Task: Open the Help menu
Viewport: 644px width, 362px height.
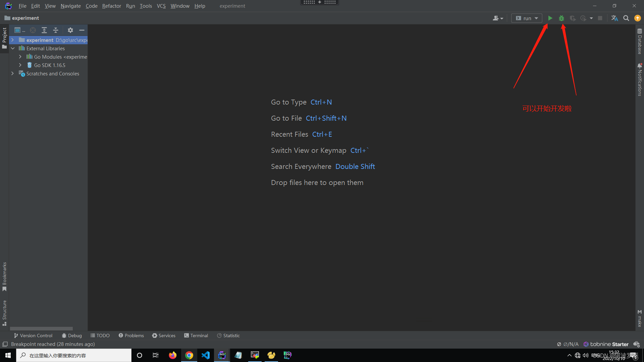Action: tap(200, 6)
